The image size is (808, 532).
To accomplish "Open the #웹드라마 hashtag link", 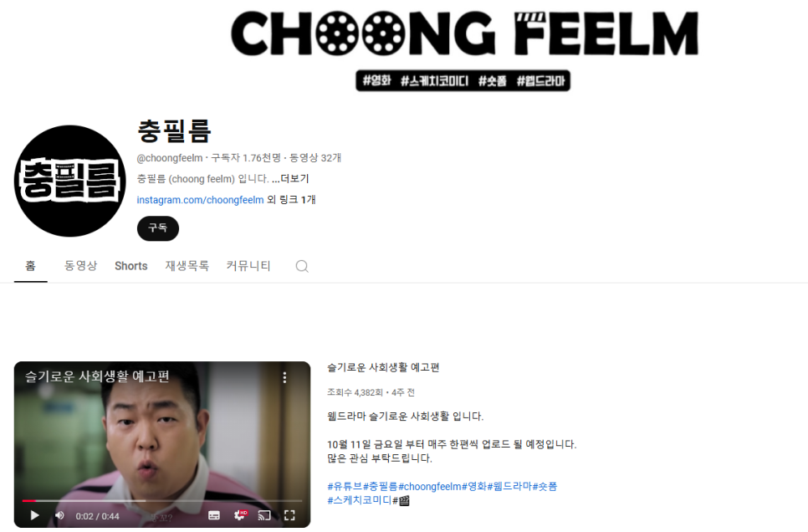I will coord(509,486).
